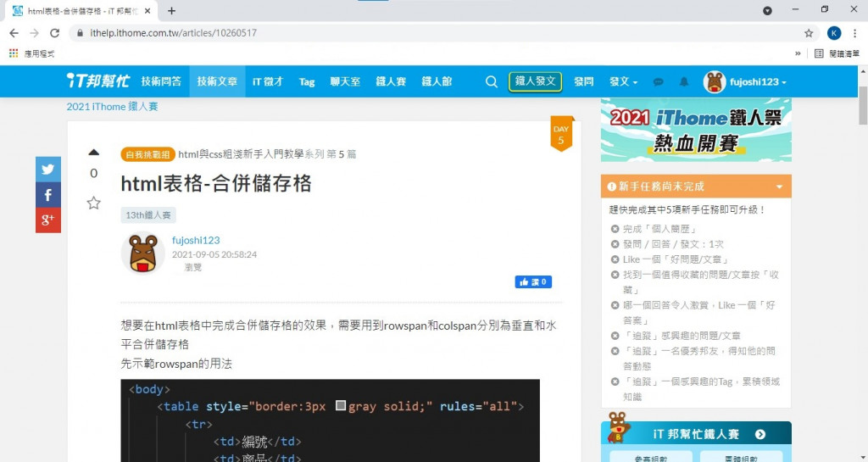The height and width of the screenshot is (462, 868).
Task: Click the user avatar in the navigation bar
Action: (x=714, y=82)
